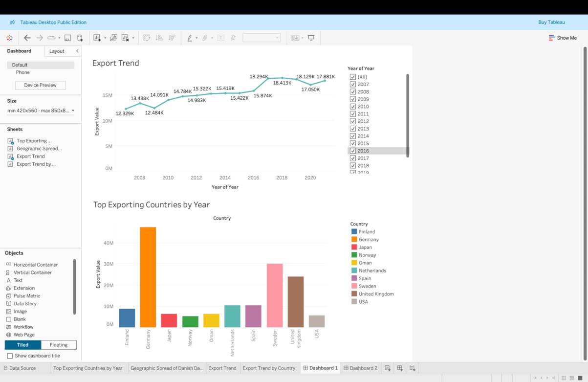Viewport: 588px width, 382px height.
Task: Click the Fix Axes pin icon
Action: (x=233, y=38)
